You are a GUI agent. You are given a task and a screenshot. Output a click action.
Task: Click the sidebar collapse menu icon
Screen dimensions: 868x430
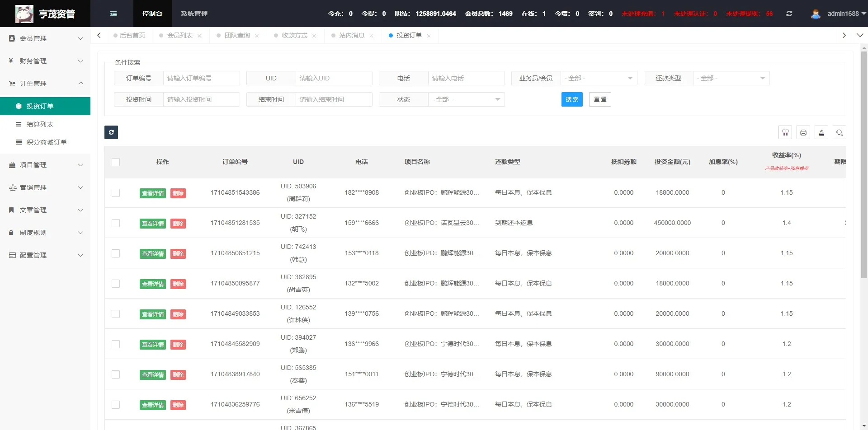113,14
